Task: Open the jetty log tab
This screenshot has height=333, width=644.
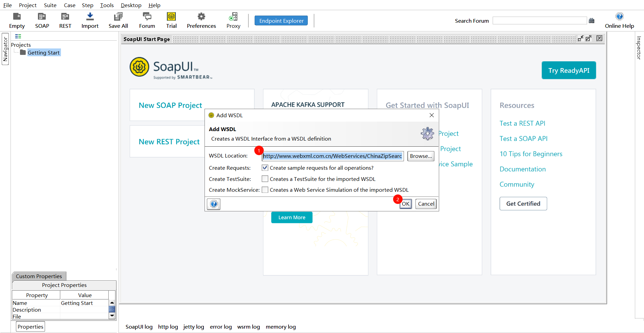Action: click(194, 327)
